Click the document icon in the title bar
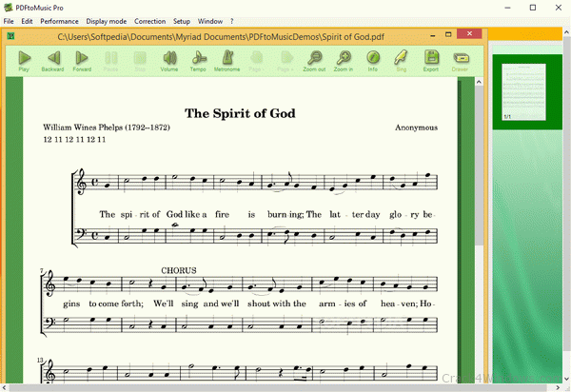 11,35
